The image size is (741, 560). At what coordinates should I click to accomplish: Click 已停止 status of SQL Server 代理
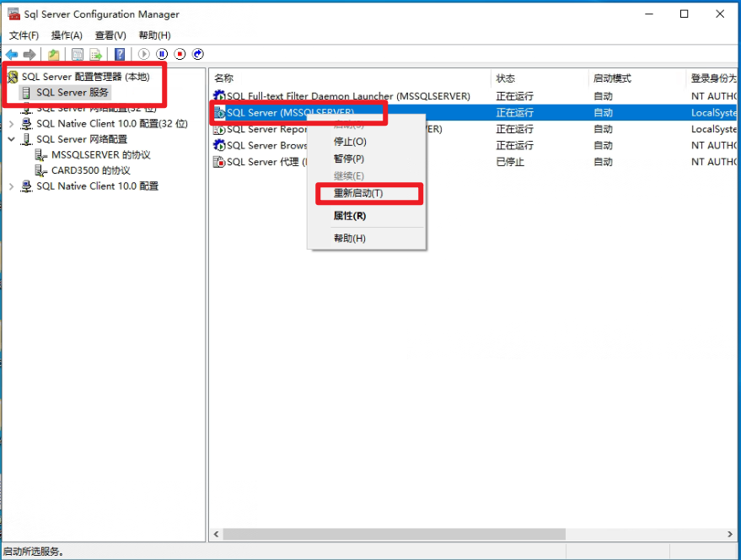[x=510, y=162]
